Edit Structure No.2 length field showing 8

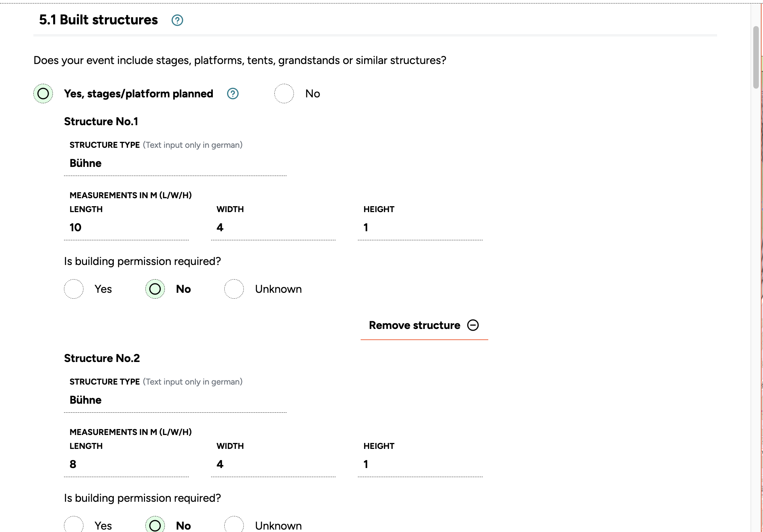click(x=126, y=464)
